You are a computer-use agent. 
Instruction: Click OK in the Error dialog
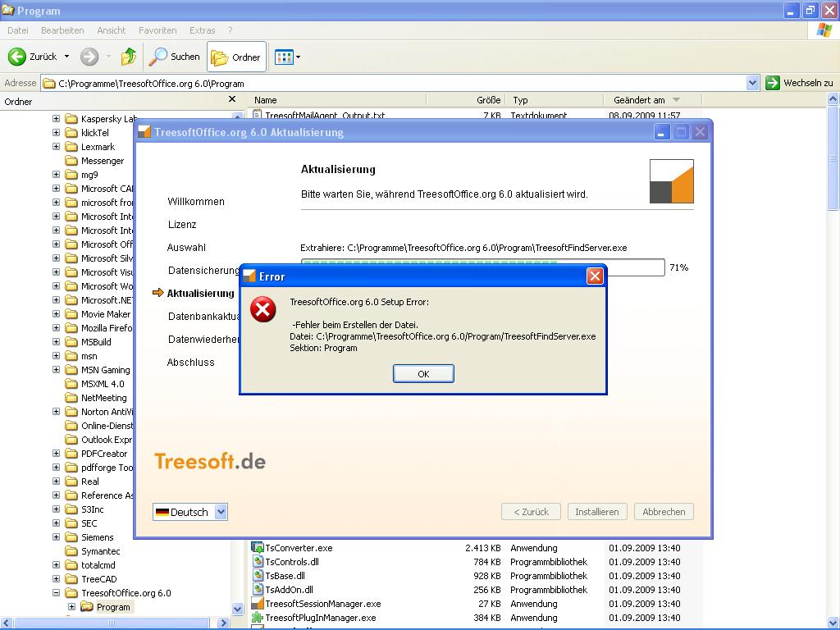(x=423, y=374)
